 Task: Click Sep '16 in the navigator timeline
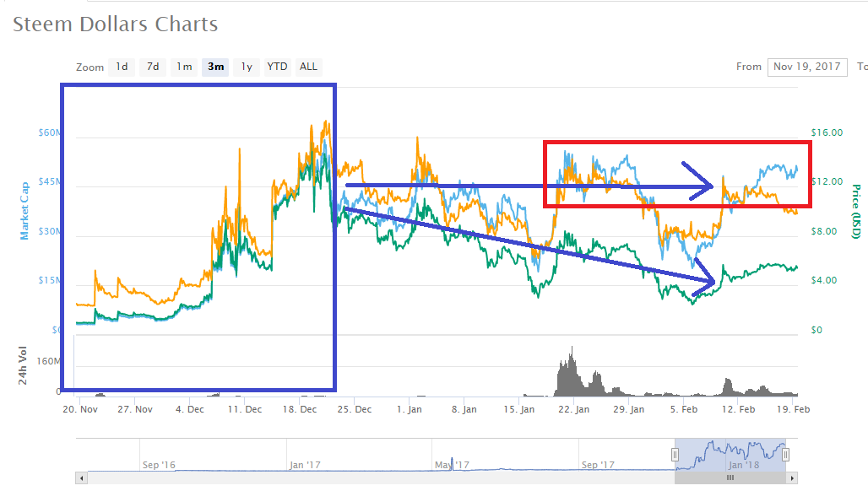pyautogui.click(x=159, y=465)
